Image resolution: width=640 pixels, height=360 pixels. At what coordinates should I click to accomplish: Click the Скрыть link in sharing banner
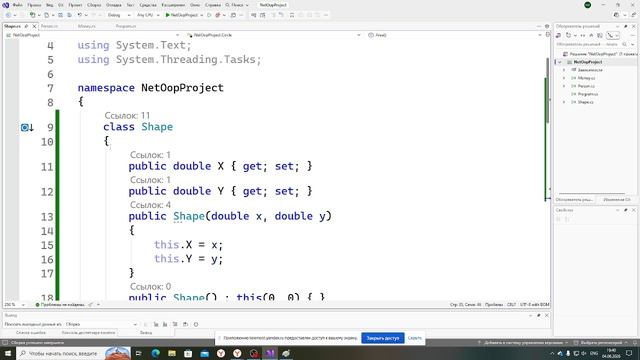click(x=414, y=338)
